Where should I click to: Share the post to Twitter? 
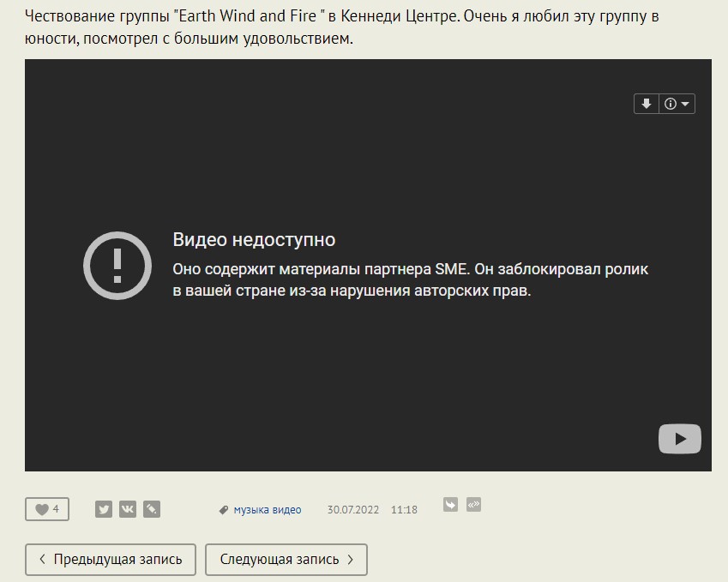point(104,509)
